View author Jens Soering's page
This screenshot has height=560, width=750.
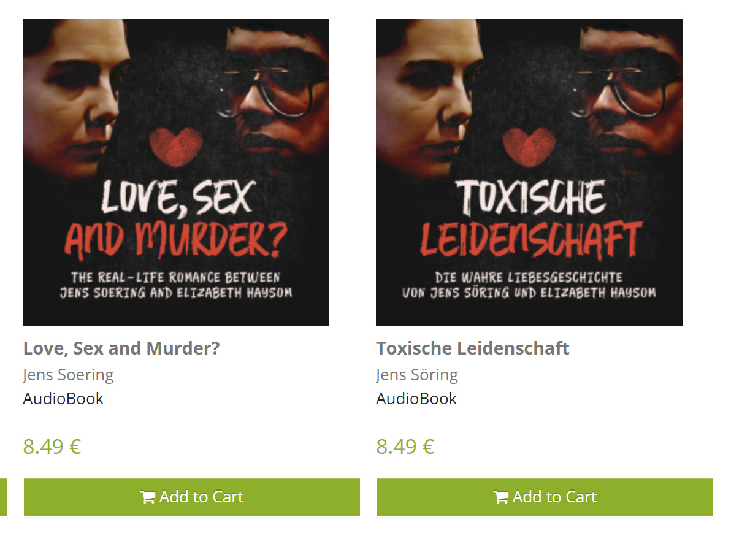[x=69, y=374]
